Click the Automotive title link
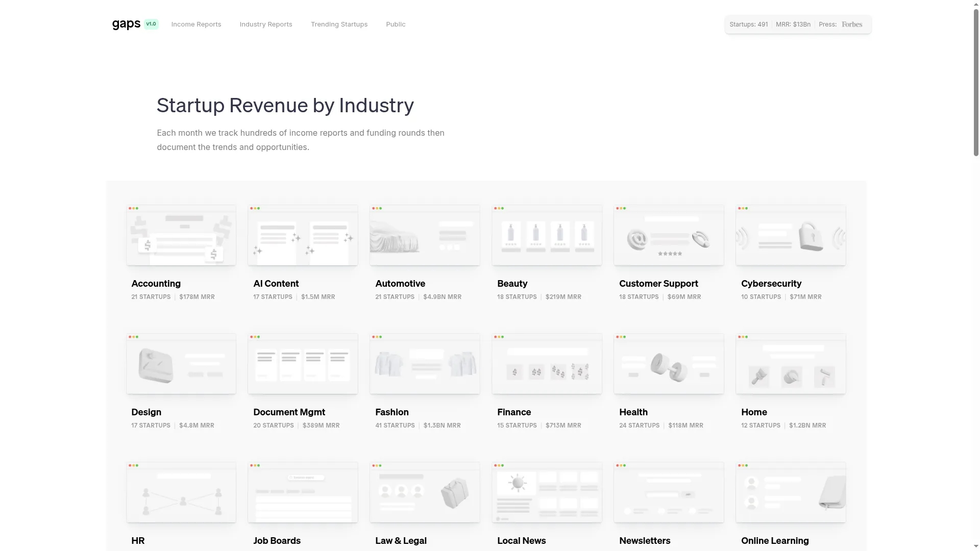980x551 pixels. click(400, 284)
